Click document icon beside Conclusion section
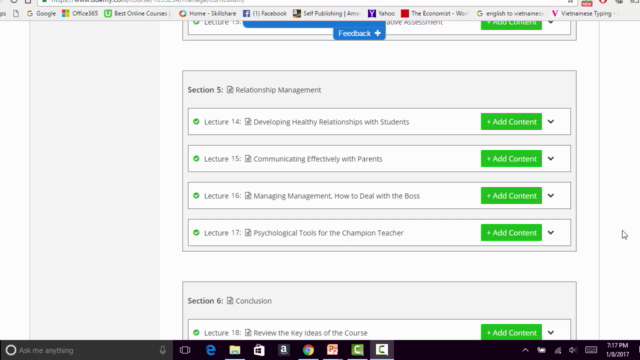 (230, 300)
